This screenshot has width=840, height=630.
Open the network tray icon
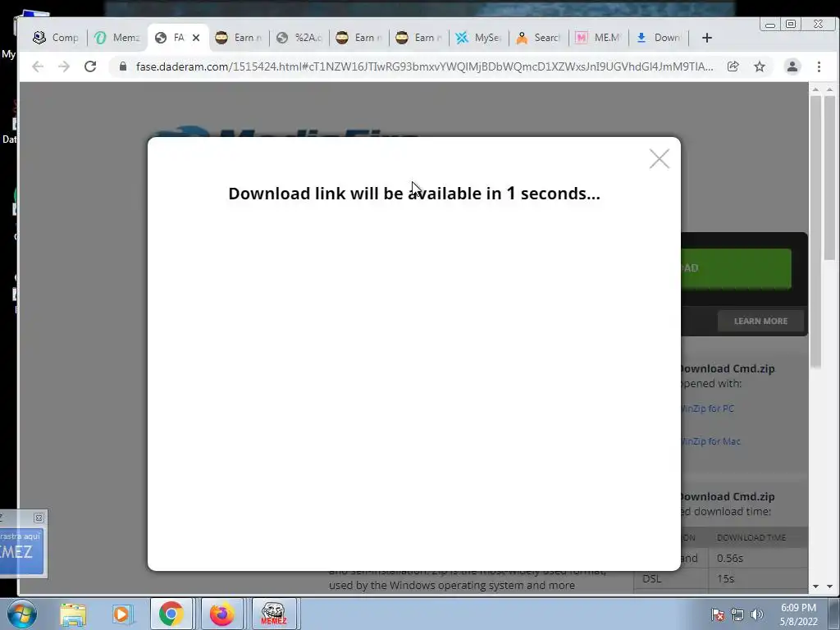pyautogui.click(x=737, y=614)
